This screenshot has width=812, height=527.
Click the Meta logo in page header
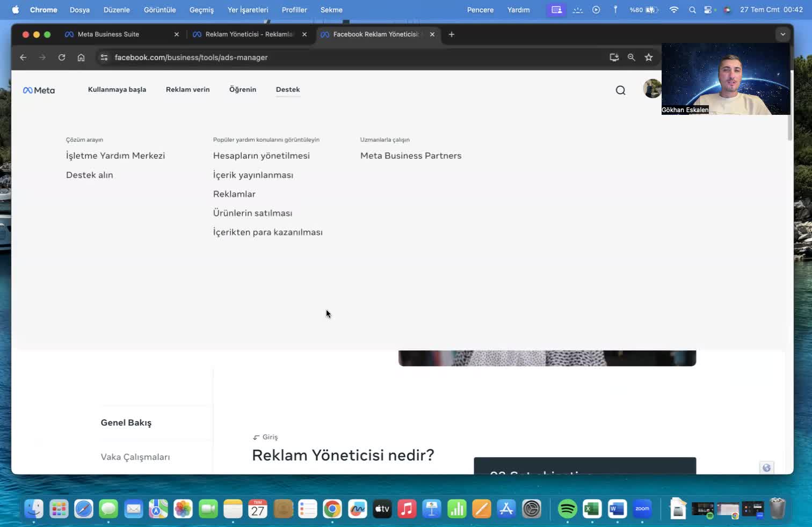click(39, 90)
